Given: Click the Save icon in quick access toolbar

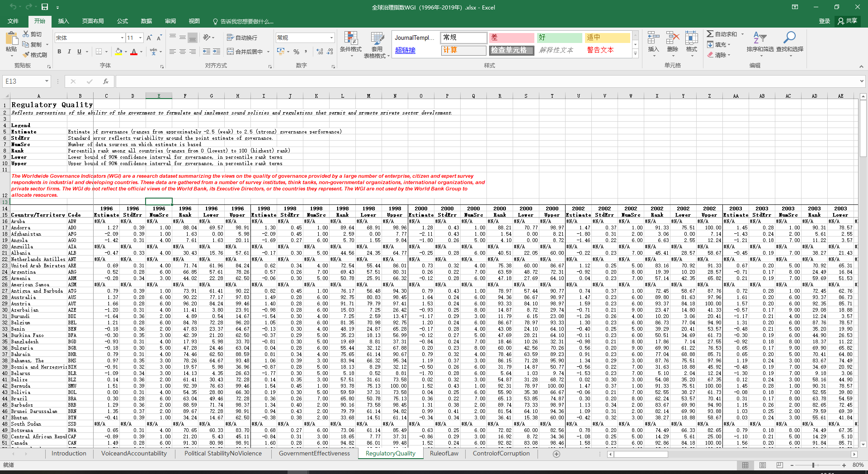Looking at the screenshot, I should 45,7.
